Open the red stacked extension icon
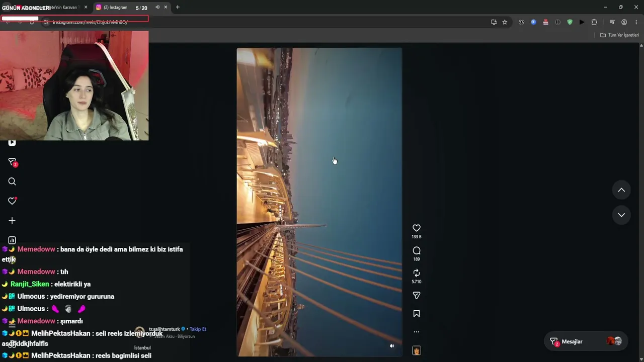644x362 pixels. [x=545, y=22]
